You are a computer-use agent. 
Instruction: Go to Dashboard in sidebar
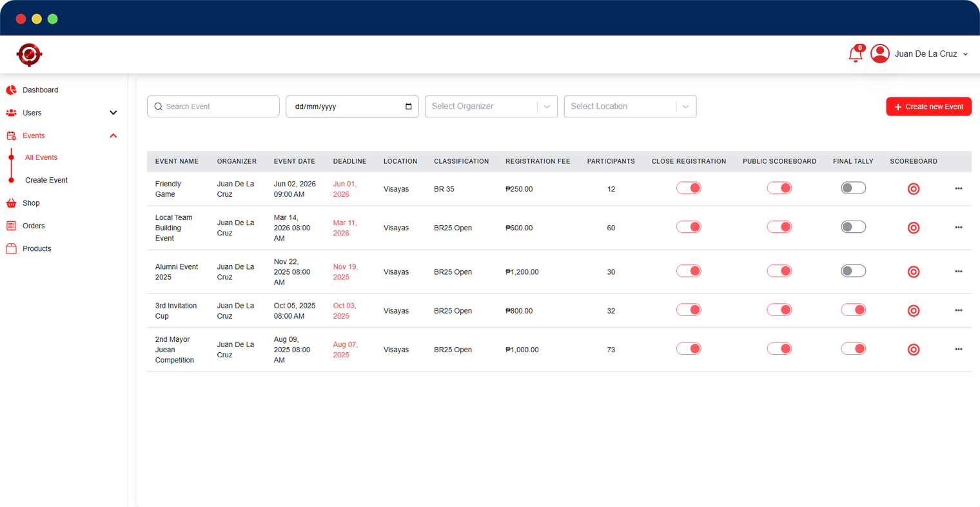(x=40, y=90)
